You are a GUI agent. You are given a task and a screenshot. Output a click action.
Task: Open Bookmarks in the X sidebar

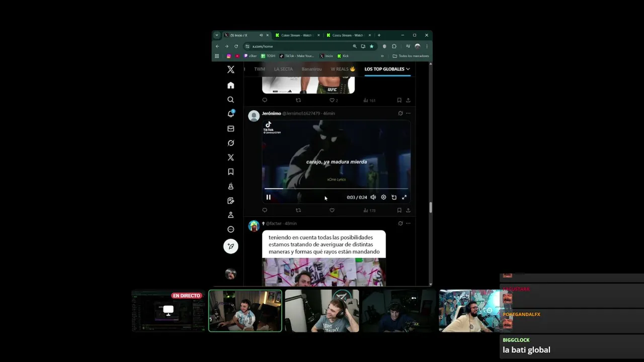(230, 171)
